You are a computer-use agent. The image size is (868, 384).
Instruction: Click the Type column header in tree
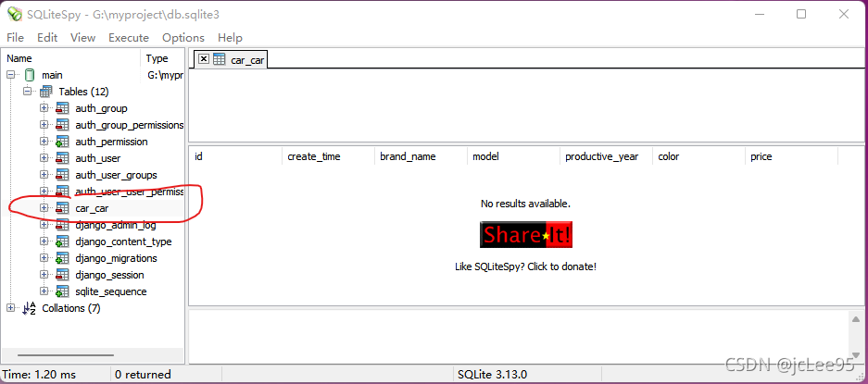click(x=163, y=58)
